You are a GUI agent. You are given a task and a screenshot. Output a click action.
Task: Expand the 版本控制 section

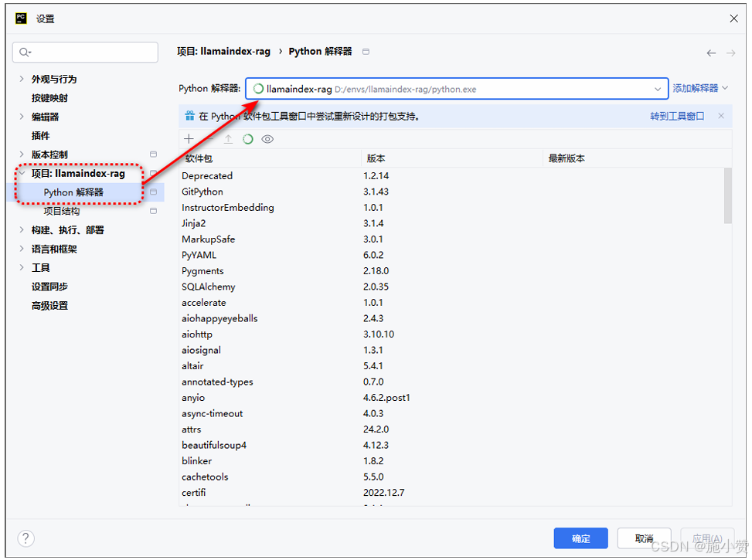22,154
